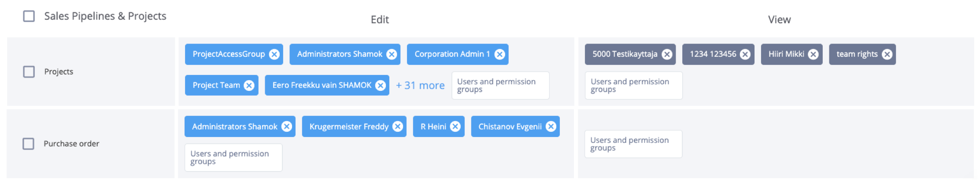Open Purchase order edit users field

tap(233, 158)
